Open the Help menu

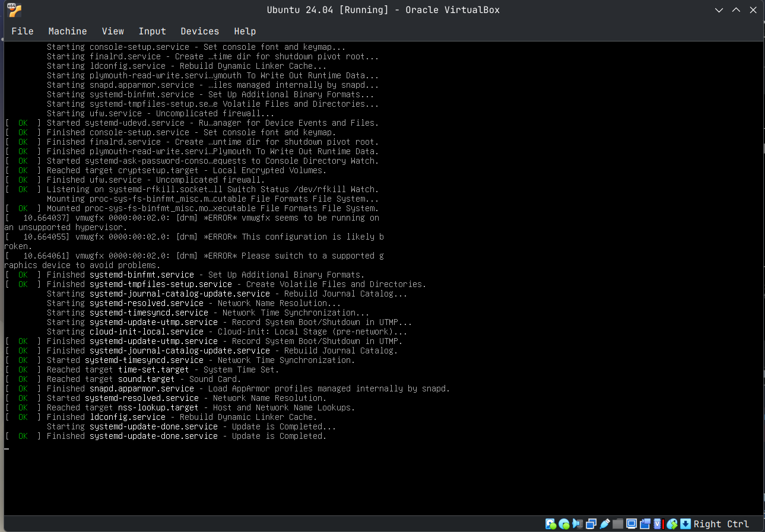point(245,31)
